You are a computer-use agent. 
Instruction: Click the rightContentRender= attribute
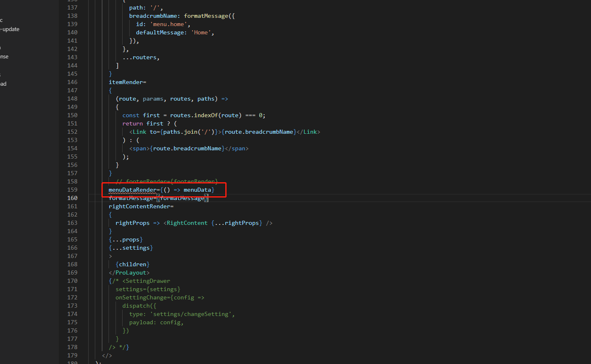point(141,206)
